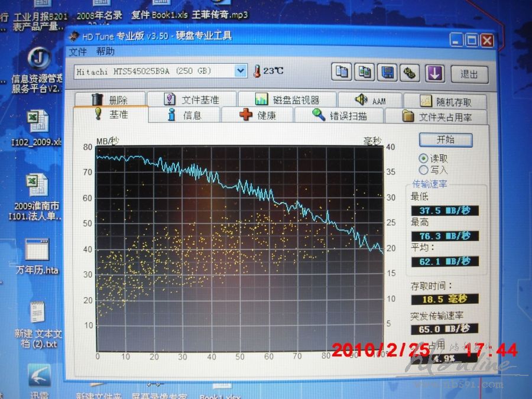Expand the Hitachi drive selection dropdown
This screenshot has height=399, width=532.
tap(240, 71)
